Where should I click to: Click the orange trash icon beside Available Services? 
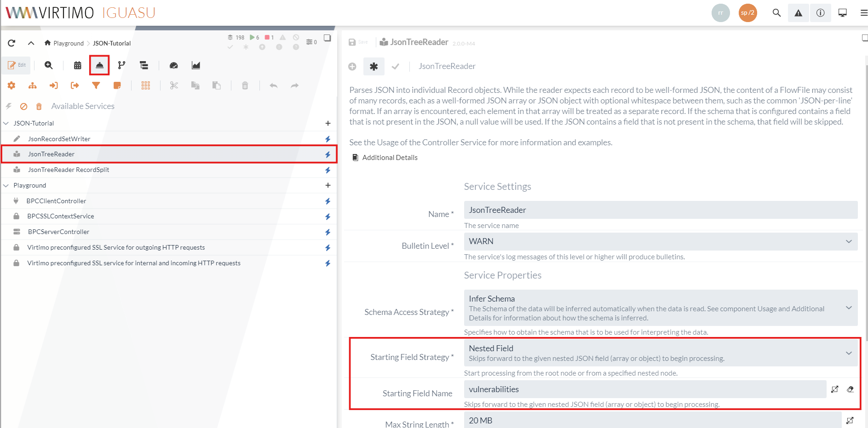click(x=39, y=107)
